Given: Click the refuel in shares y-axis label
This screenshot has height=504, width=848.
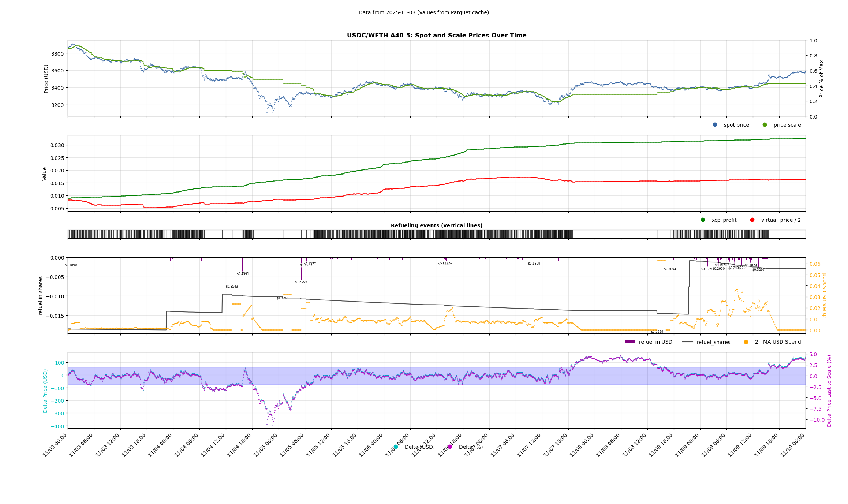Looking at the screenshot, I should [x=41, y=295].
